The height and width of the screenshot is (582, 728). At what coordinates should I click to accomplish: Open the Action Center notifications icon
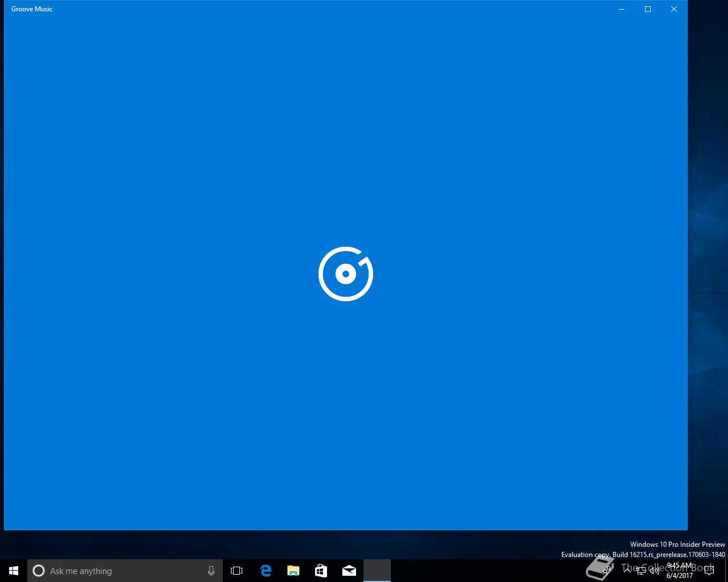pos(709,571)
